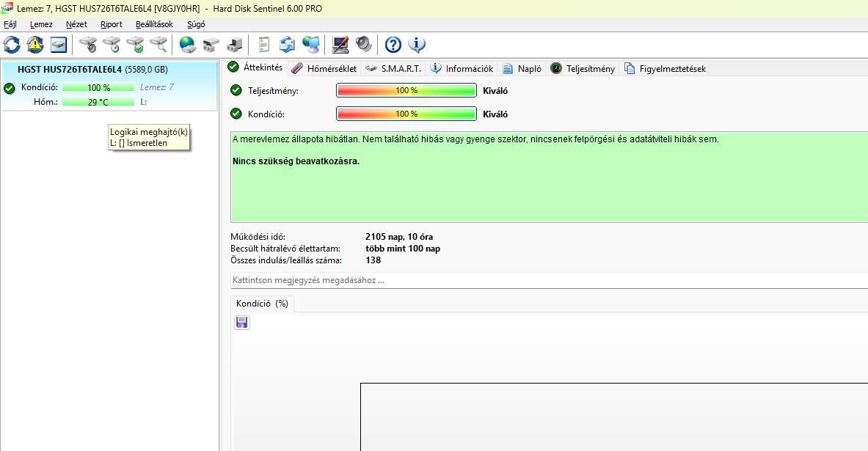Switch to the Napló tab
Screen dimensions: 868x451
click(522, 69)
